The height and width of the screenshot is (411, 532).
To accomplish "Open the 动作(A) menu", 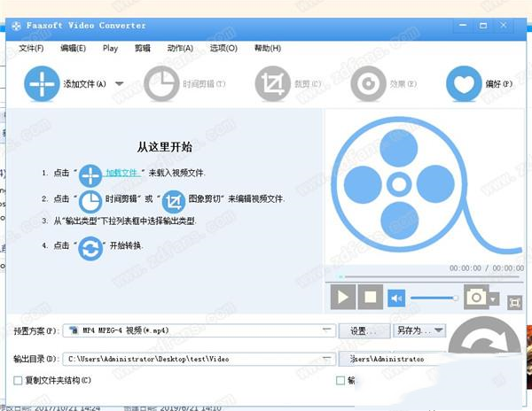I will click(180, 49).
